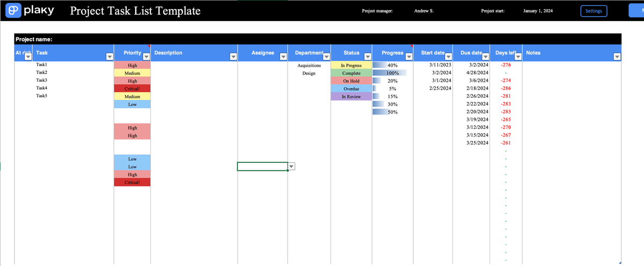Open the Task column filter dropdown

point(109,56)
